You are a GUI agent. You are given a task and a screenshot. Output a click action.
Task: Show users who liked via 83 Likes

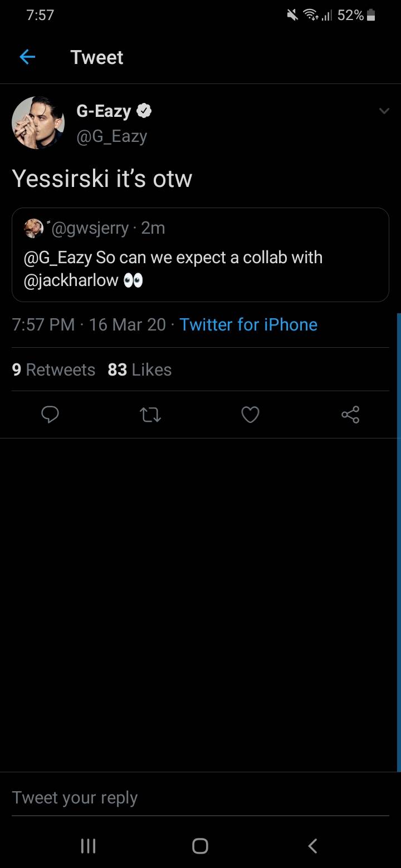point(139,369)
